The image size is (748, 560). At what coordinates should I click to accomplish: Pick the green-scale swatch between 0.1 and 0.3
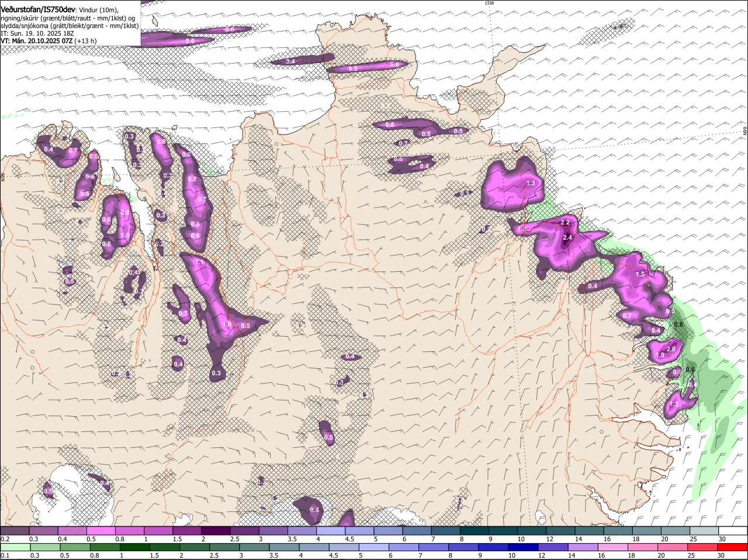coord(15,547)
